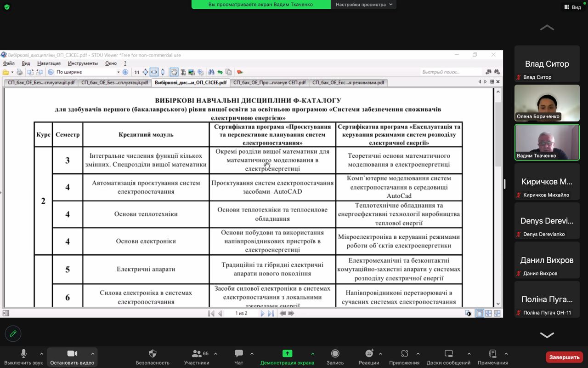
Task: End meeting with Завершить button
Action: tap(564, 357)
